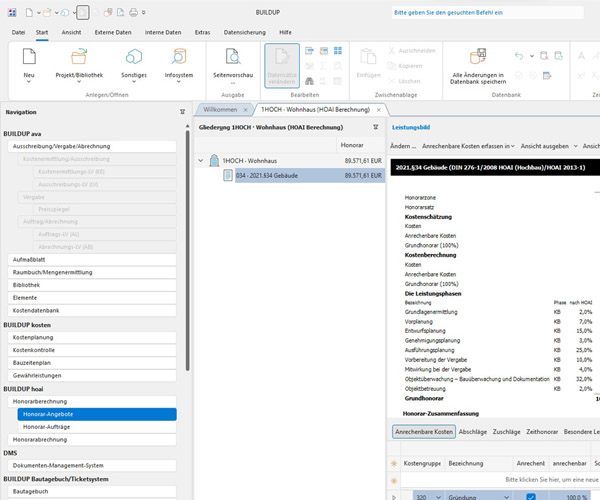This screenshot has height=500, width=600.
Task: Open the undo dropdown arrow in Datenbank group
Action: [x=532, y=56]
